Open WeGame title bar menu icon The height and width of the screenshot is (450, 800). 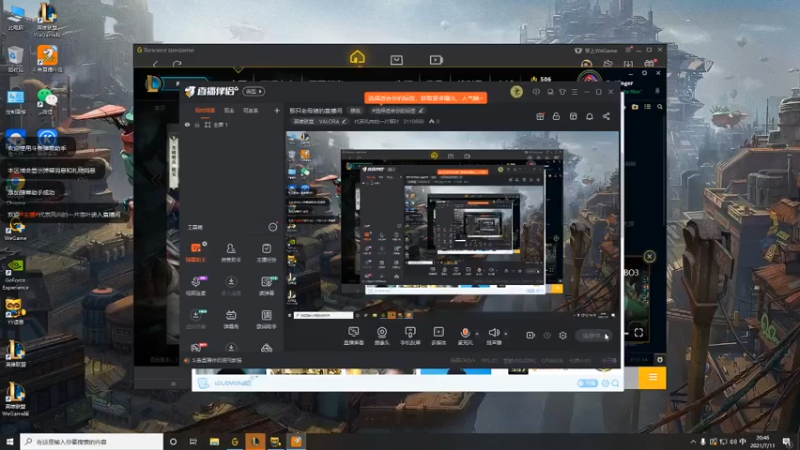pos(628,50)
